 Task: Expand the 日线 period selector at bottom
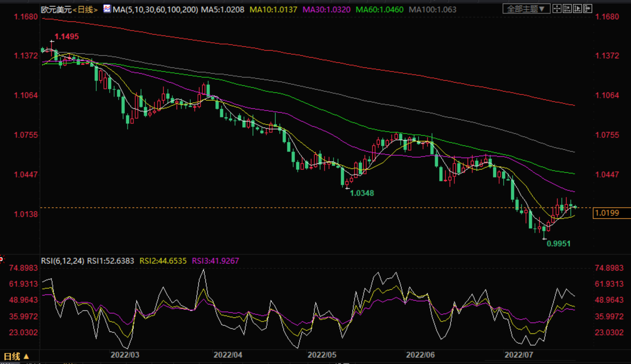click(x=16, y=356)
